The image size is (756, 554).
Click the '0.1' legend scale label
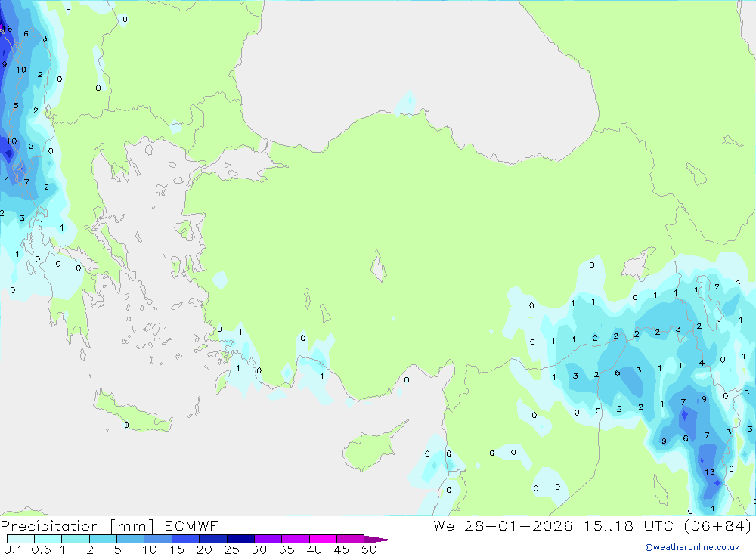(13, 549)
